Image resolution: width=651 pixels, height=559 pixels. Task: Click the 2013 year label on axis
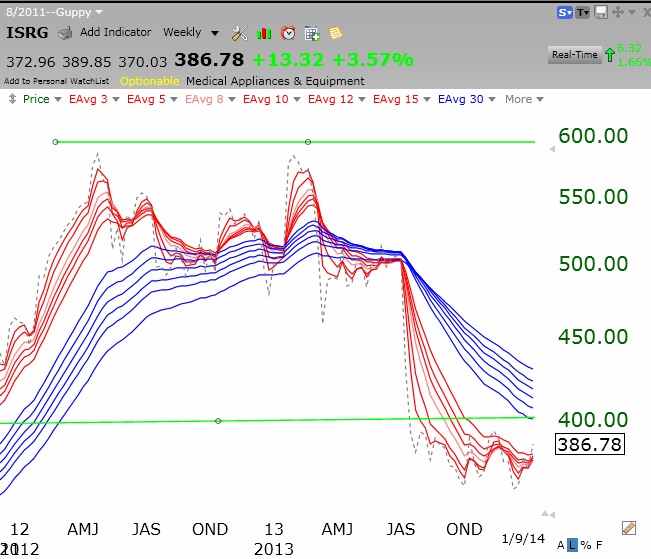(274, 549)
